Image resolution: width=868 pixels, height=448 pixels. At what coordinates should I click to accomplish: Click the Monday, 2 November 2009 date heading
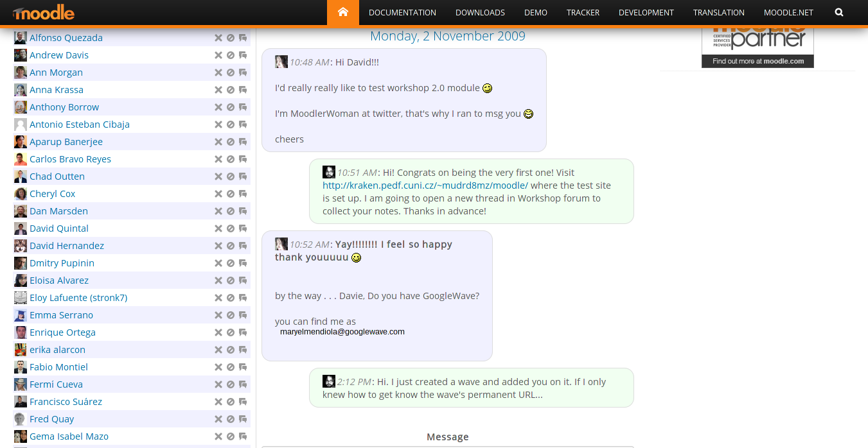(x=448, y=36)
